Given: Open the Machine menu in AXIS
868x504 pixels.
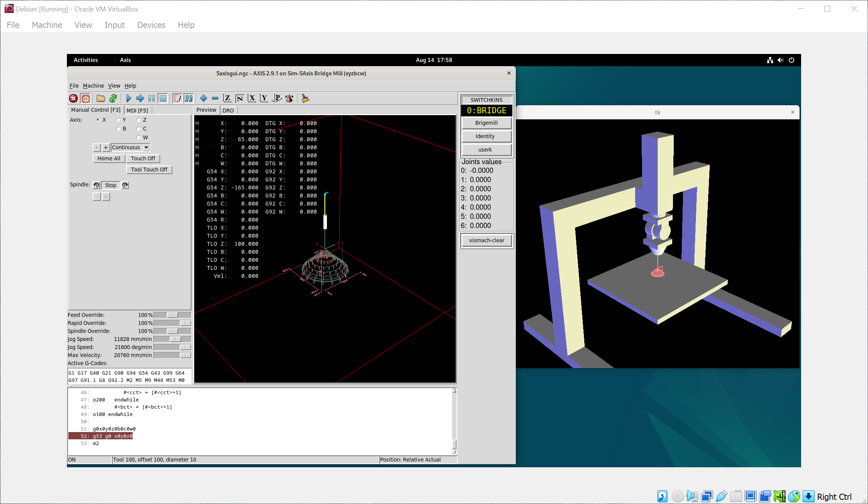Looking at the screenshot, I should (x=93, y=86).
